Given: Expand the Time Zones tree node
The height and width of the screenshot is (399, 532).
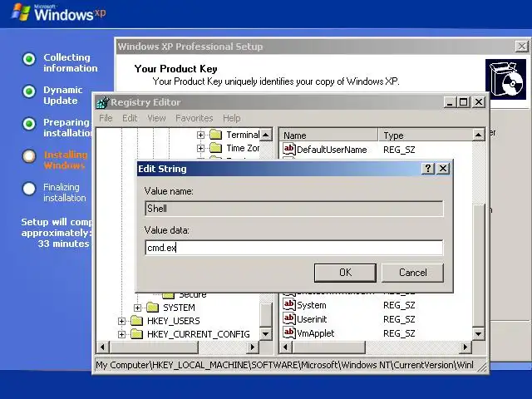Looking at the screenshot, I should click(x=200, y=148).
